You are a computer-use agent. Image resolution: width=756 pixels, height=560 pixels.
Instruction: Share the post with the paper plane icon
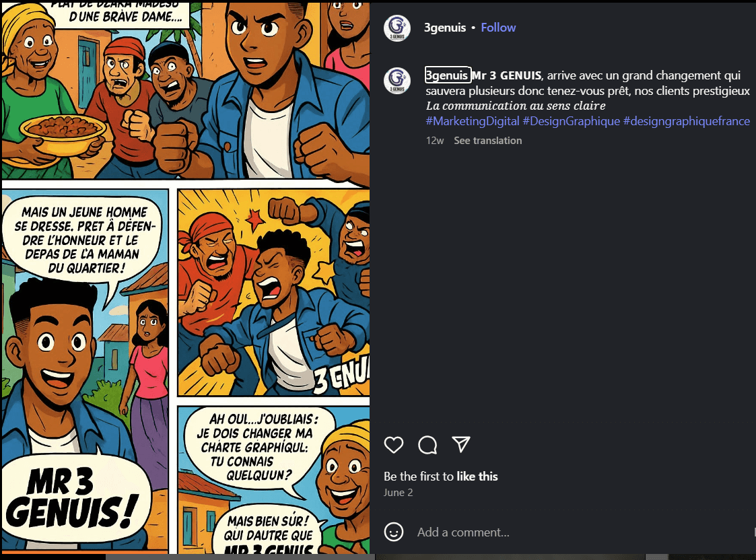click(x=461, y=444)
